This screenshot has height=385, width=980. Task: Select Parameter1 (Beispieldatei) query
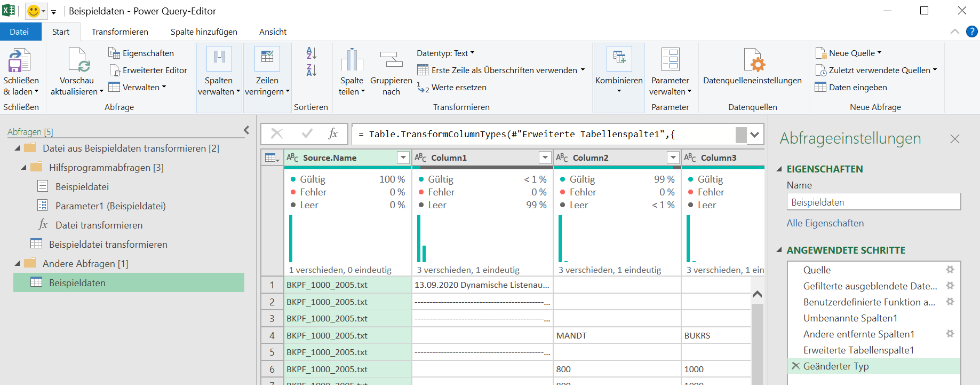110,206
